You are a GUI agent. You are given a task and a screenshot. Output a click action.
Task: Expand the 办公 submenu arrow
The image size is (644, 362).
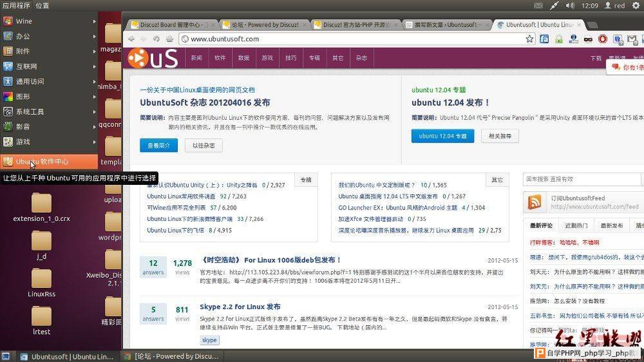click(95, 36)
